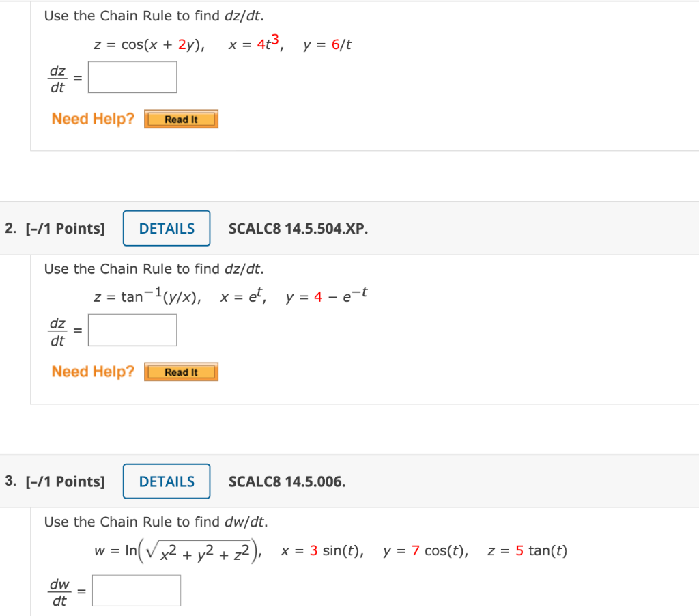Click the dz/dt answer box for problem 1

[132, 76]
